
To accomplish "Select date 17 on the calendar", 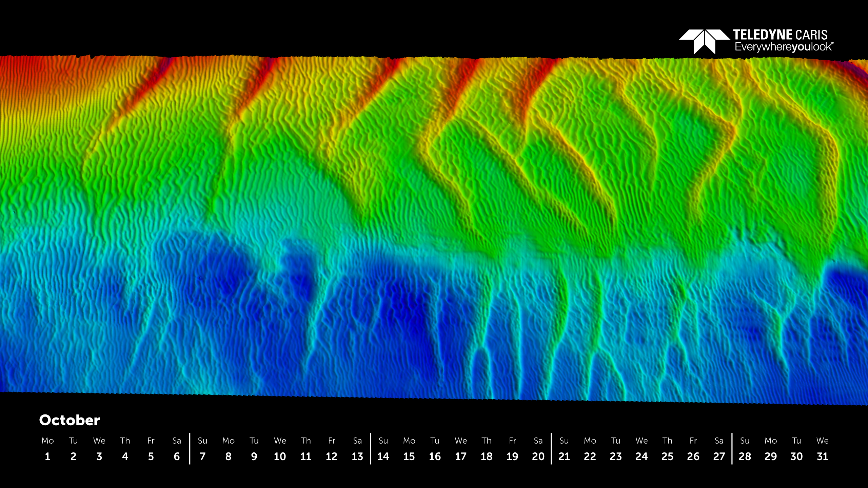I will pyautogui.click(x=461, y=456).
